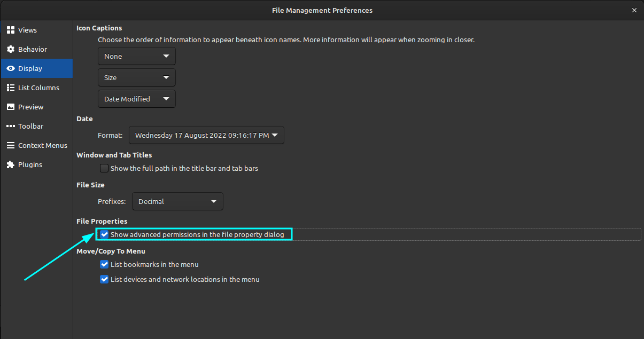Uncheck List bookmarks in the menu
The height and width of the screenshot is (339, 644).
[x=104, y=264]
